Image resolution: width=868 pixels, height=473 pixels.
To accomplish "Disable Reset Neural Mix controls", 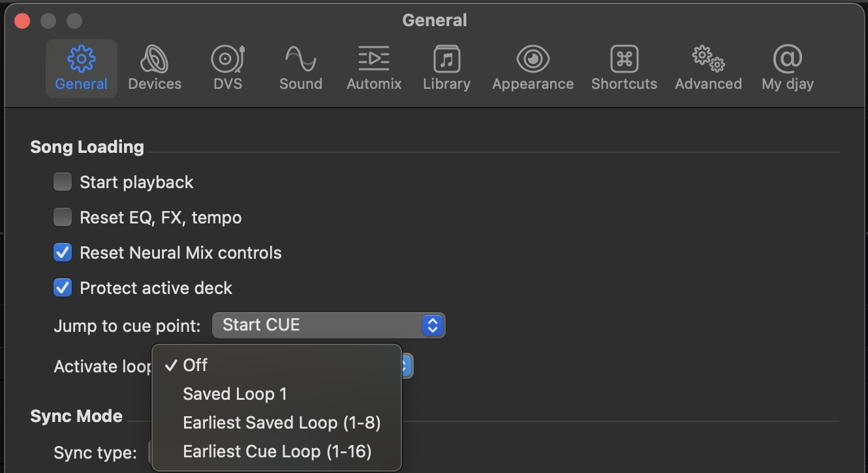I will click(62, 252).
